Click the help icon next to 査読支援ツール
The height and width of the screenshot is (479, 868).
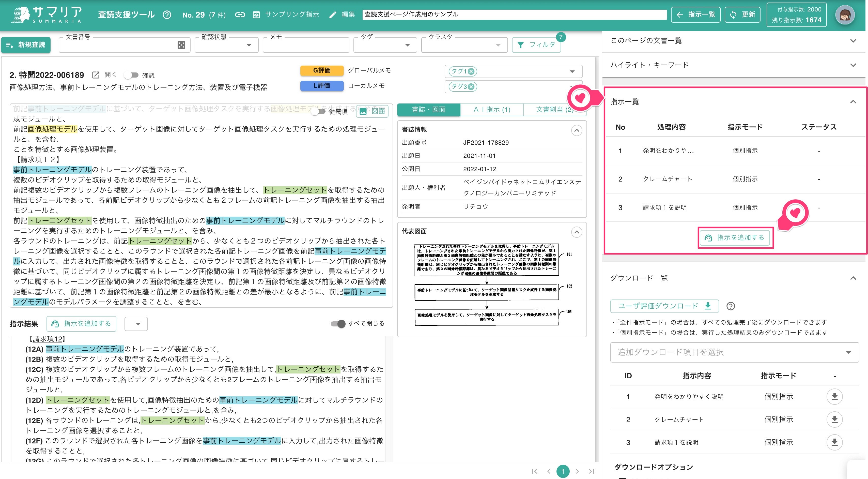point(167,15)
